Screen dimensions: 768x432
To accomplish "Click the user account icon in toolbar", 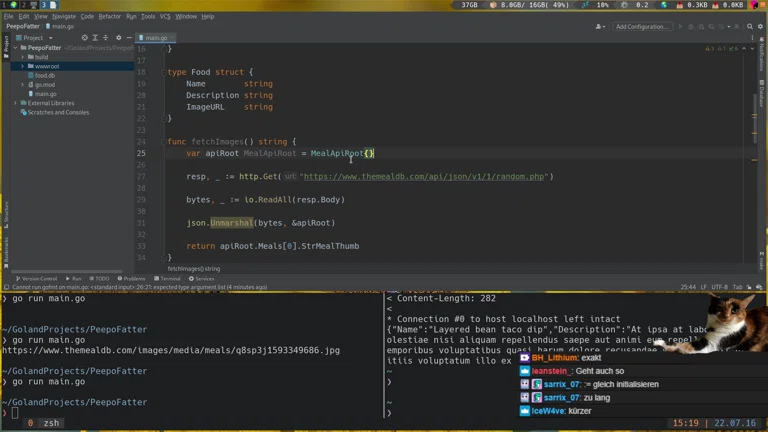I will tap(599, 27).
